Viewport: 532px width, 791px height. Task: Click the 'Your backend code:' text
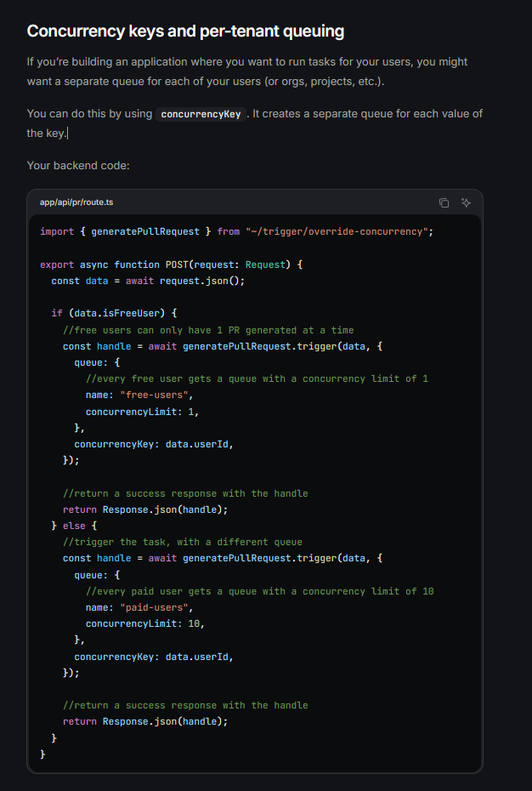click(x=78, y=166)
